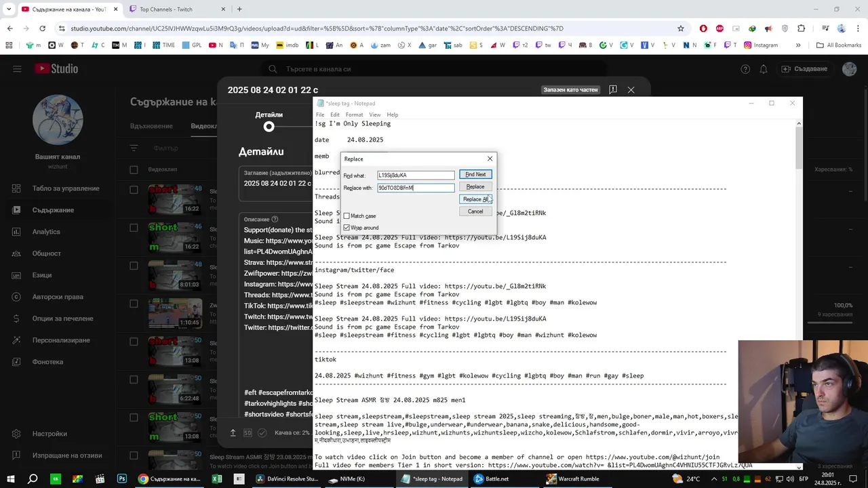Viewport: 868px width, 488px height.
Task: Open the 1:10:45 video thumbnail
Action: tap(175, 313)
